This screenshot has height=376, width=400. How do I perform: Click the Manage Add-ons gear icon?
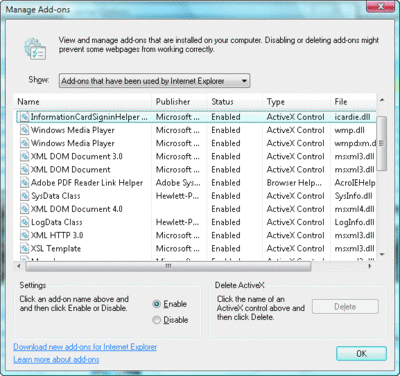(35, 49)
